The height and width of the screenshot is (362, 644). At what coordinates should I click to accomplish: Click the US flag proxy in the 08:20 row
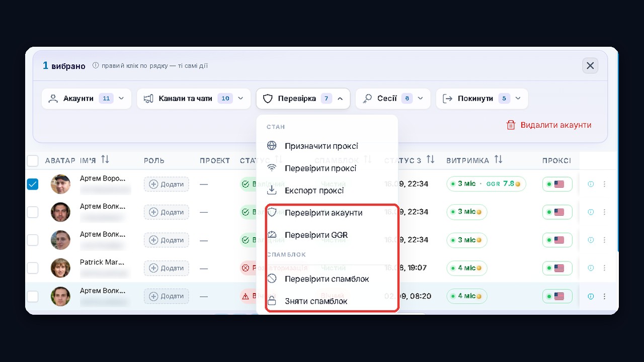(557, 297)
